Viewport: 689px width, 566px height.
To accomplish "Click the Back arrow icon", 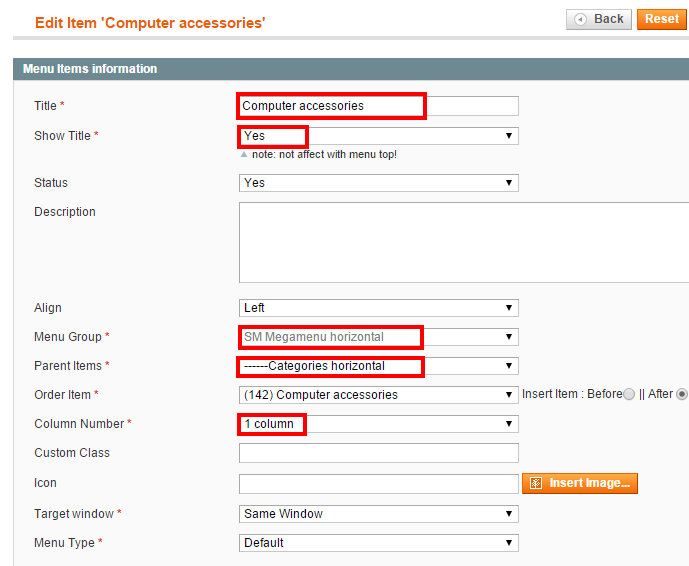I will (x=580, y=19).
